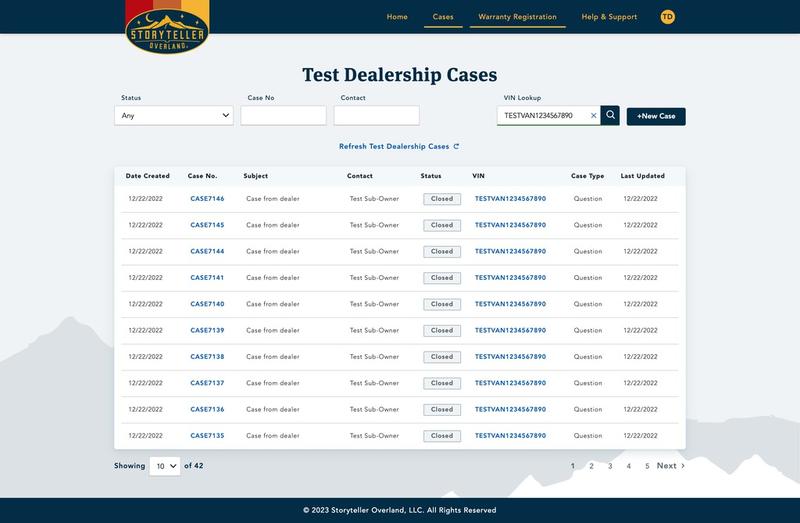This screenshot has width=800, height=523.
Task: Open case CASE7135
Action: tap(207, 436)
